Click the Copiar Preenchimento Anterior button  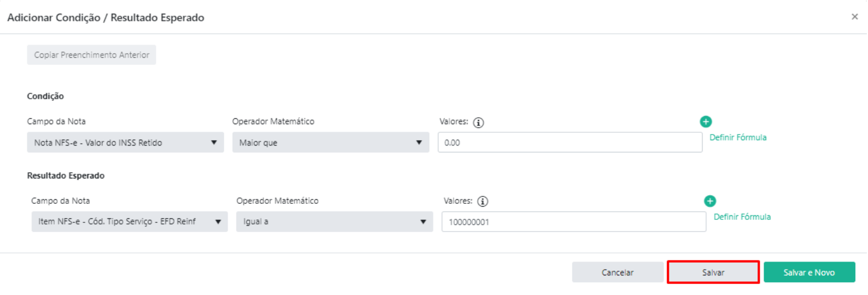pyautogui.click(x=92, y=55)
